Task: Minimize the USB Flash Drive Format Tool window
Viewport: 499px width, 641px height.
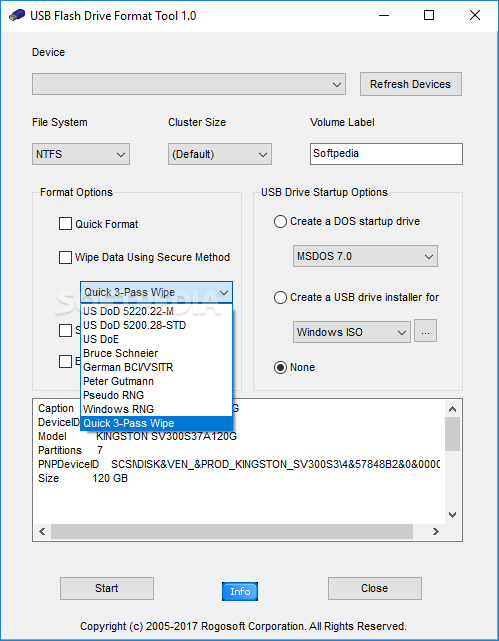Action: (x=384, y=16)
